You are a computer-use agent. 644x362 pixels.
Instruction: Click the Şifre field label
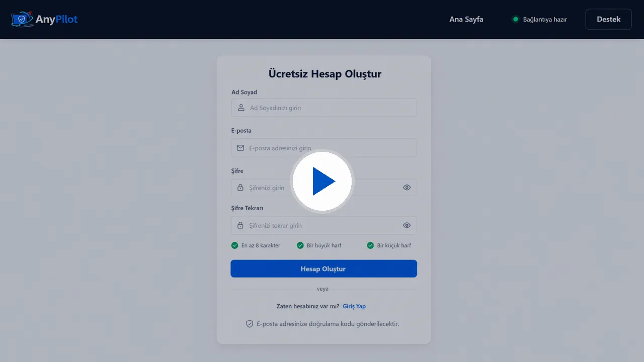237,171
